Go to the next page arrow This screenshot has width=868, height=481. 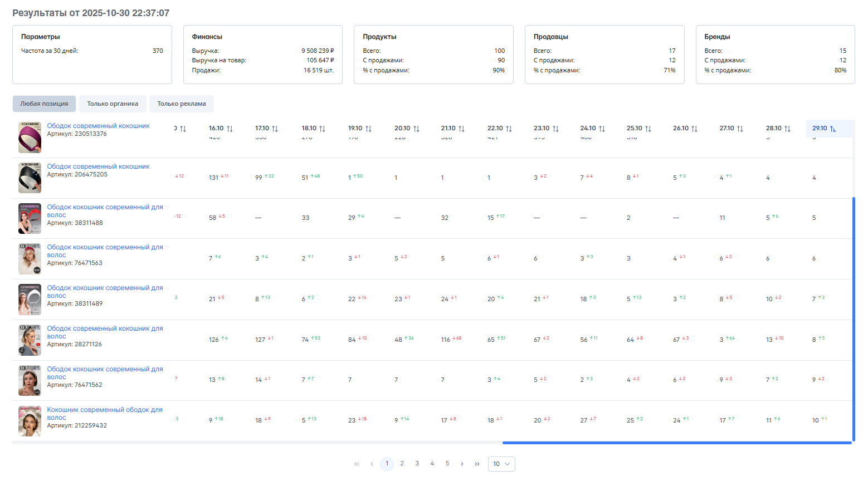[462, 464]
